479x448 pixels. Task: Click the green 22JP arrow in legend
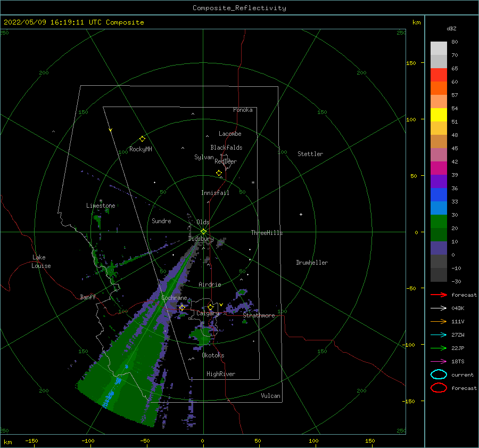pyautogui.click(x=439, y=348)
